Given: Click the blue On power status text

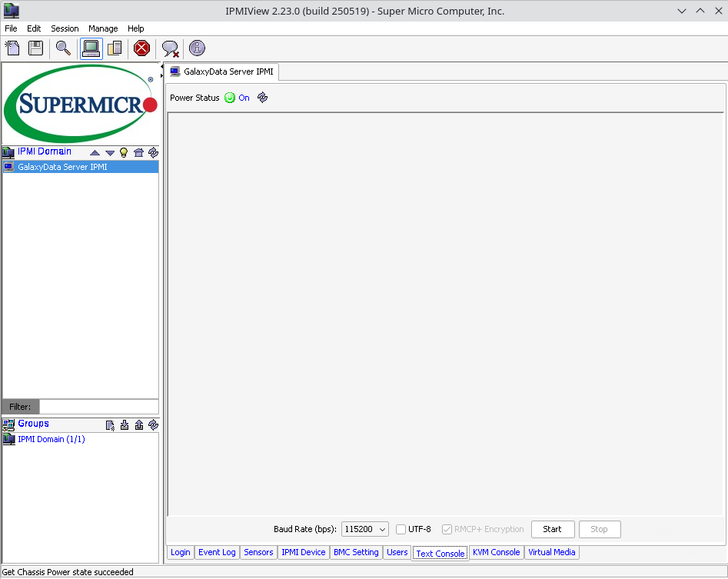Looking at the screenshot, I should pyautogui.click(x=244, y=98).
